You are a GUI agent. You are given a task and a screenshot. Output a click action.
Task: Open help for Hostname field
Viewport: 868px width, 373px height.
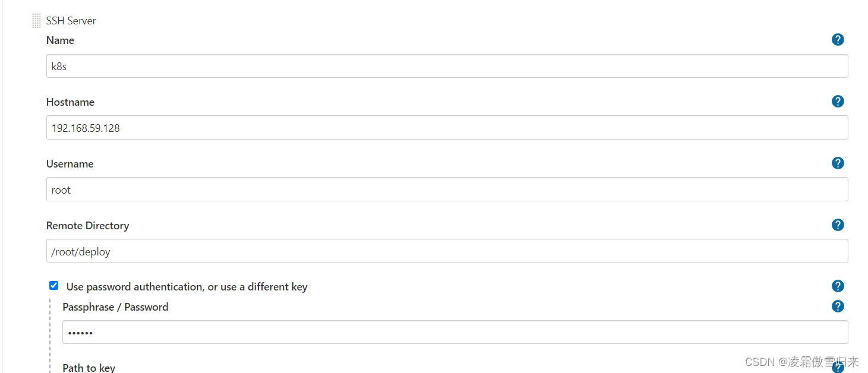(838, 102)
